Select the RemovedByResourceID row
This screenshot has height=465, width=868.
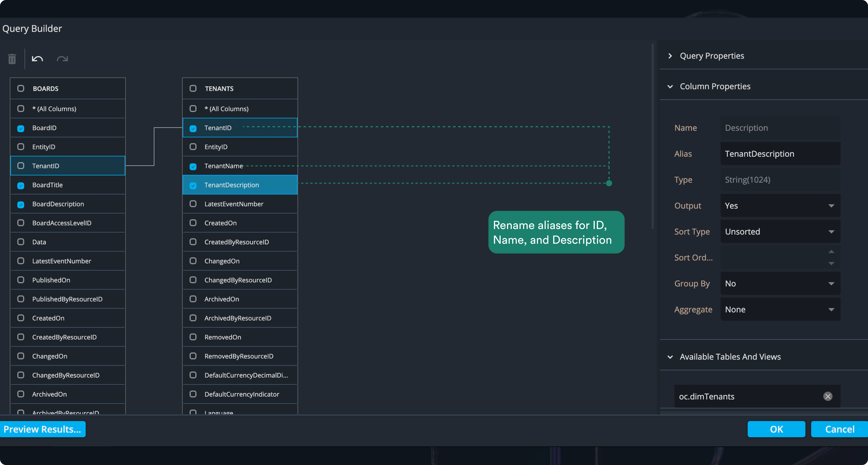click(240, 356)
